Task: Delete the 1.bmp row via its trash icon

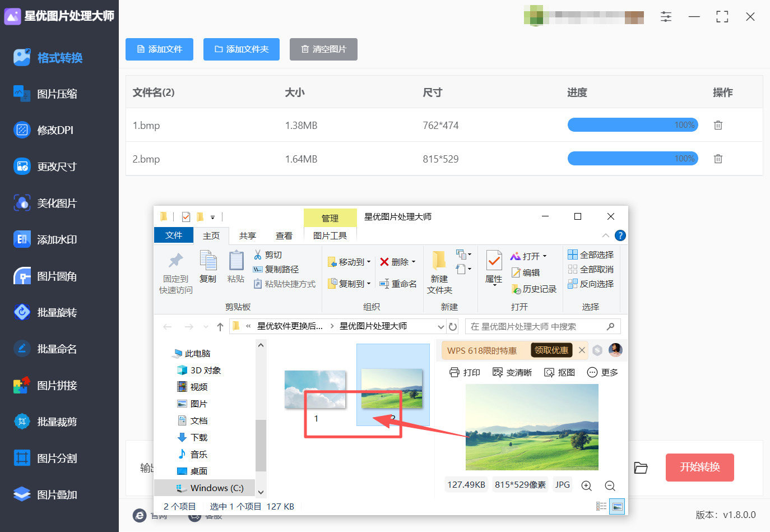Action: (718, 125)
